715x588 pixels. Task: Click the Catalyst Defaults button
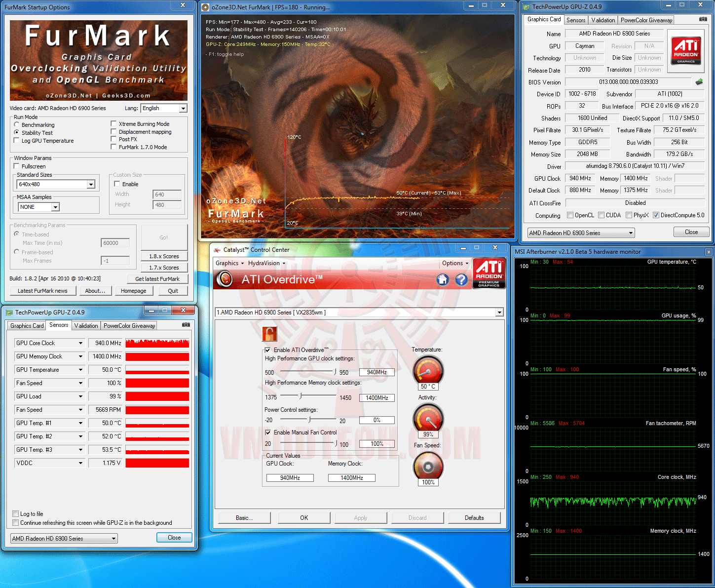pyautogui.click(x=474, y=518)
